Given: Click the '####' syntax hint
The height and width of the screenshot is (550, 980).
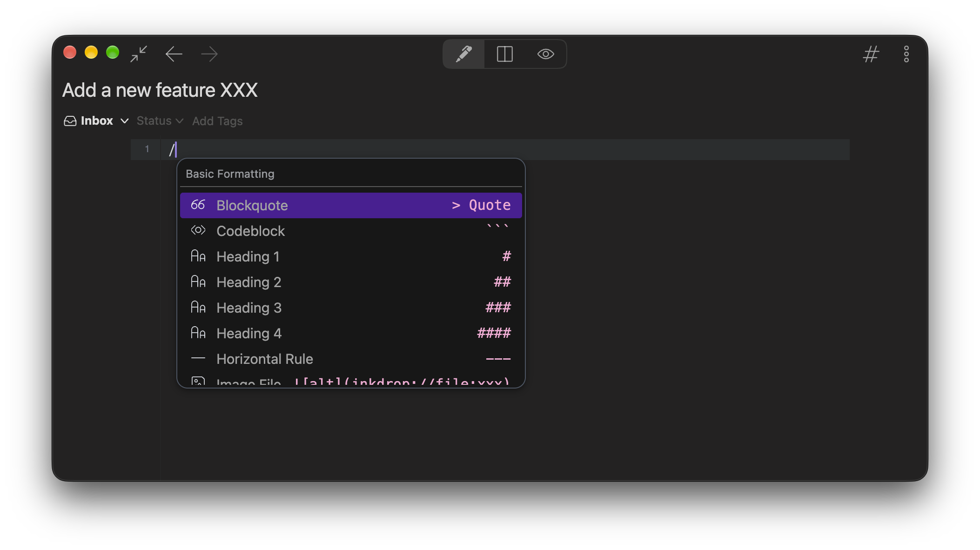Looking at the screenshot, I should (494, 333).
